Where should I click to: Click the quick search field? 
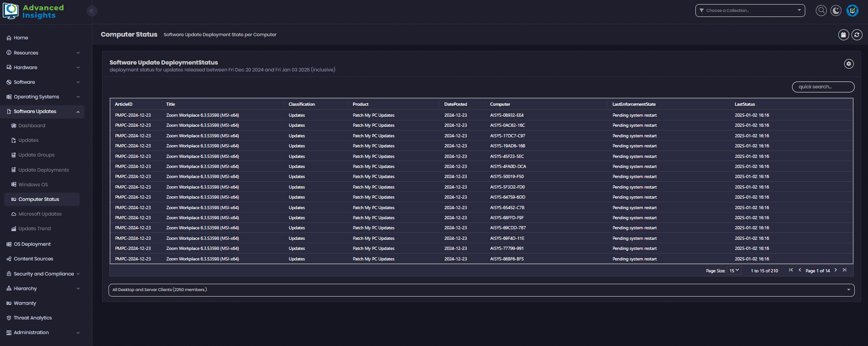click(x=823, y=87)
